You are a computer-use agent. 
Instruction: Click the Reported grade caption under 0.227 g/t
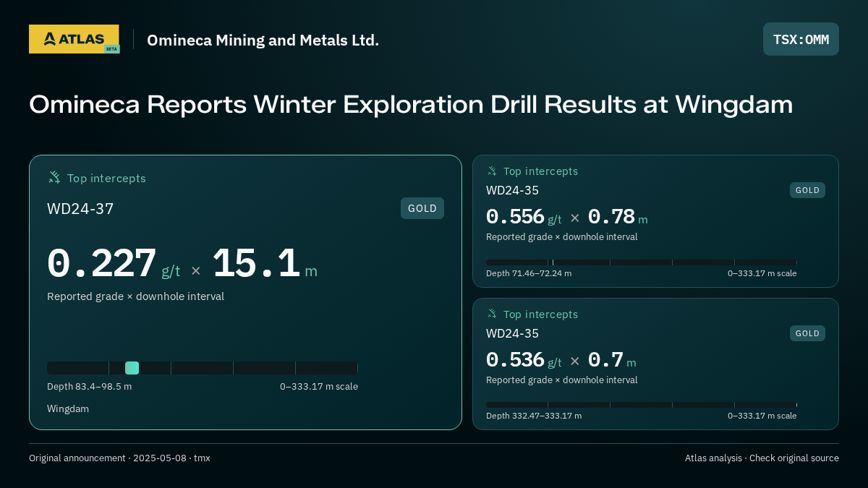(x=135, y=296)
